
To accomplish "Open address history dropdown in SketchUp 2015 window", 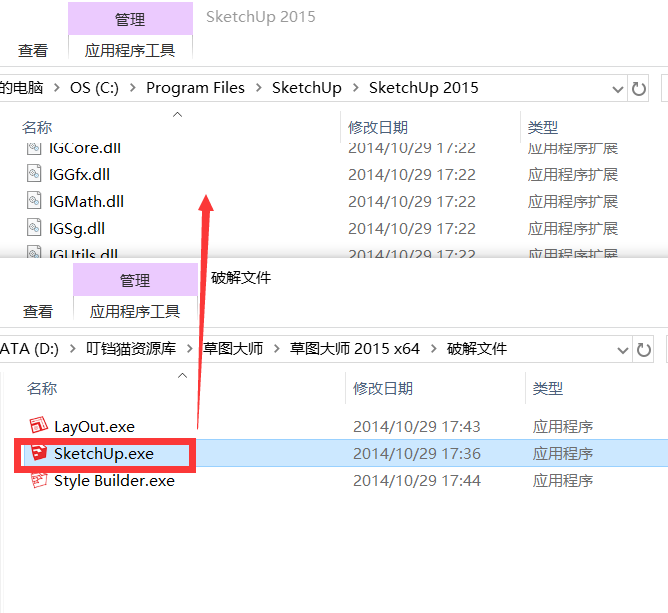I will [617, 89].
